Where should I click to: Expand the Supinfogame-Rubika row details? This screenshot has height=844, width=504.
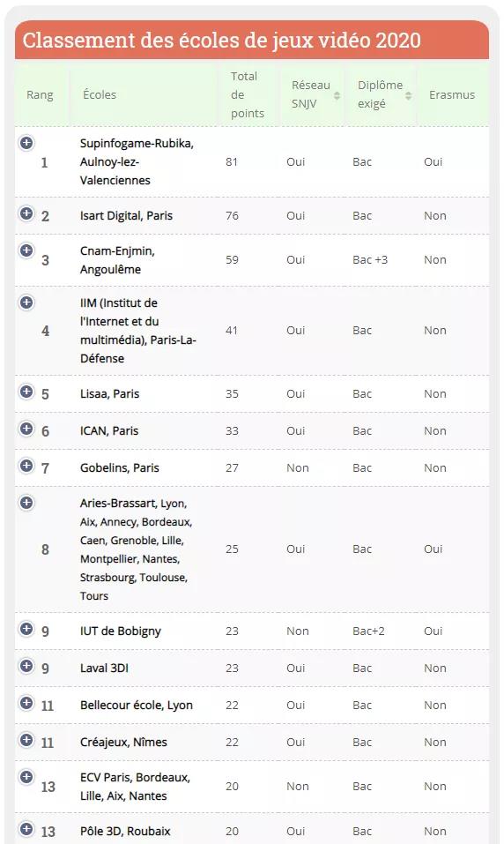(x=26, y=143)
